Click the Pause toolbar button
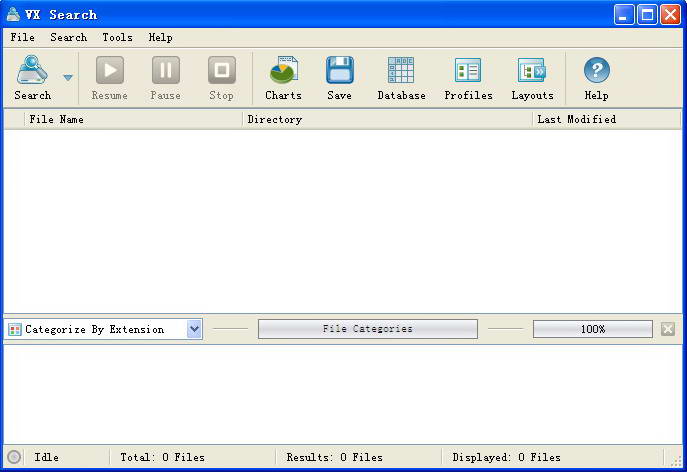 [166, 78]
